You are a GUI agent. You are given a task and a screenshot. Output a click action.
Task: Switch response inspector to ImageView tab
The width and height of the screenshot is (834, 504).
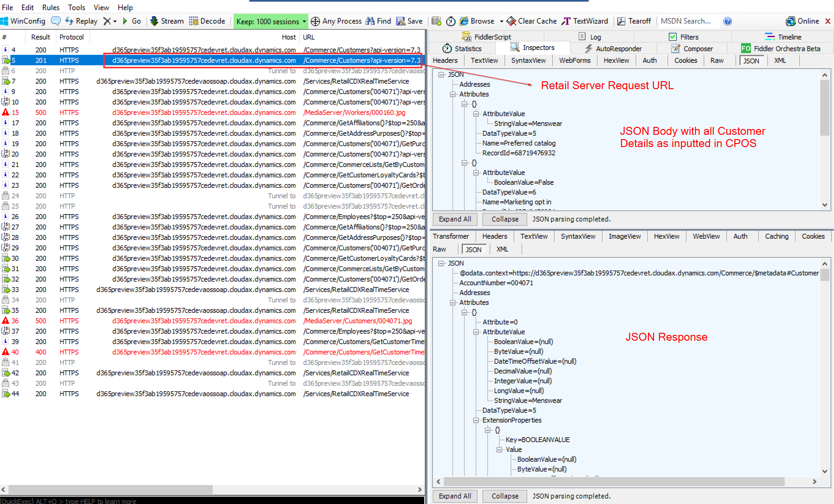624,236
